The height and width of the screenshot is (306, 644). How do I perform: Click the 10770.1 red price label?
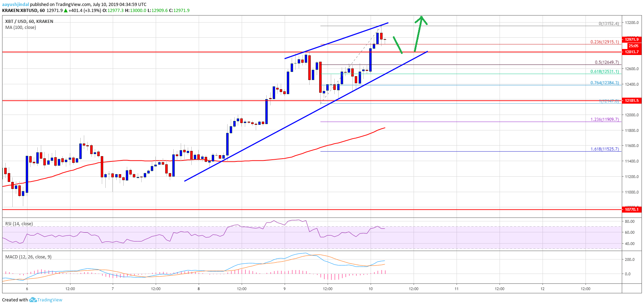(632, 210)
